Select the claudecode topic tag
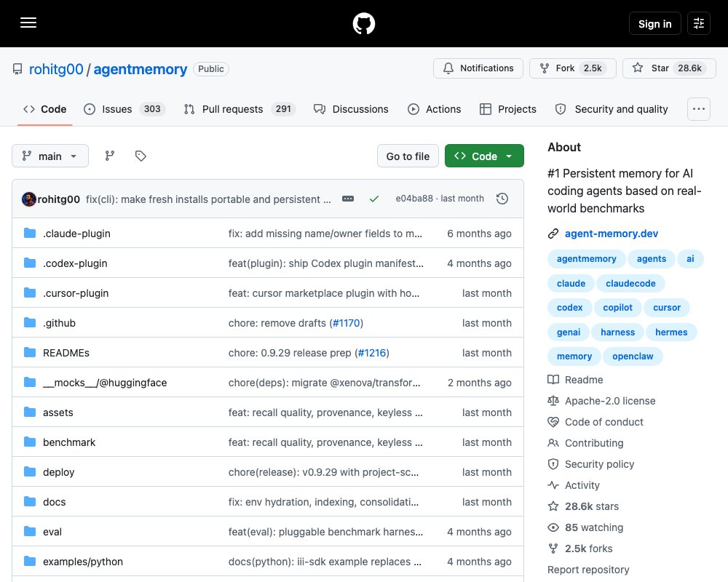The image size is (728, 582). point(630,284)
